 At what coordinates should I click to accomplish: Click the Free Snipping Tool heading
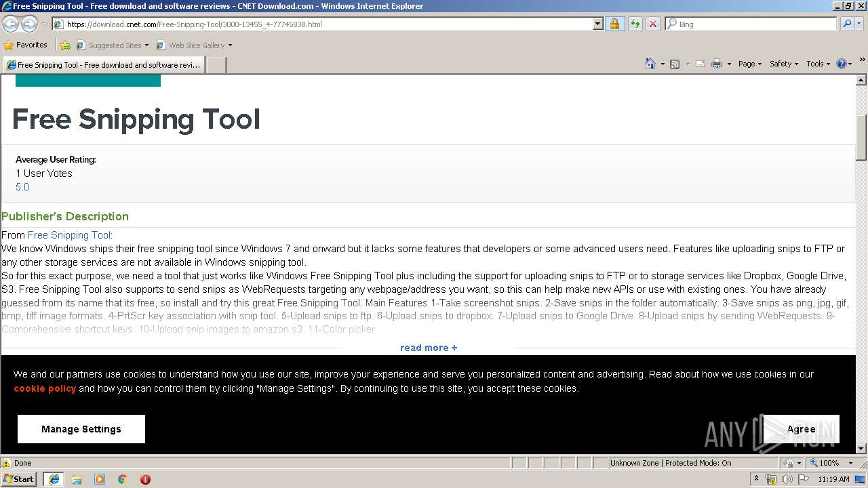coord(136,119)
